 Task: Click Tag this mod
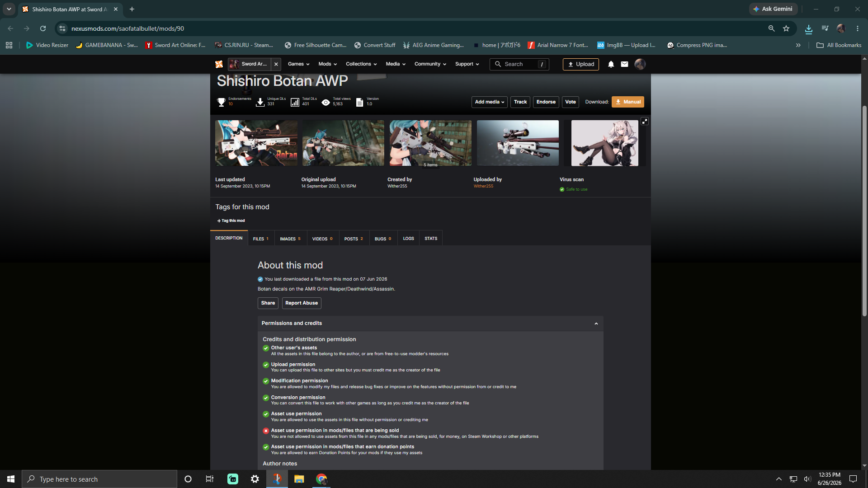[x=231, y=221]
